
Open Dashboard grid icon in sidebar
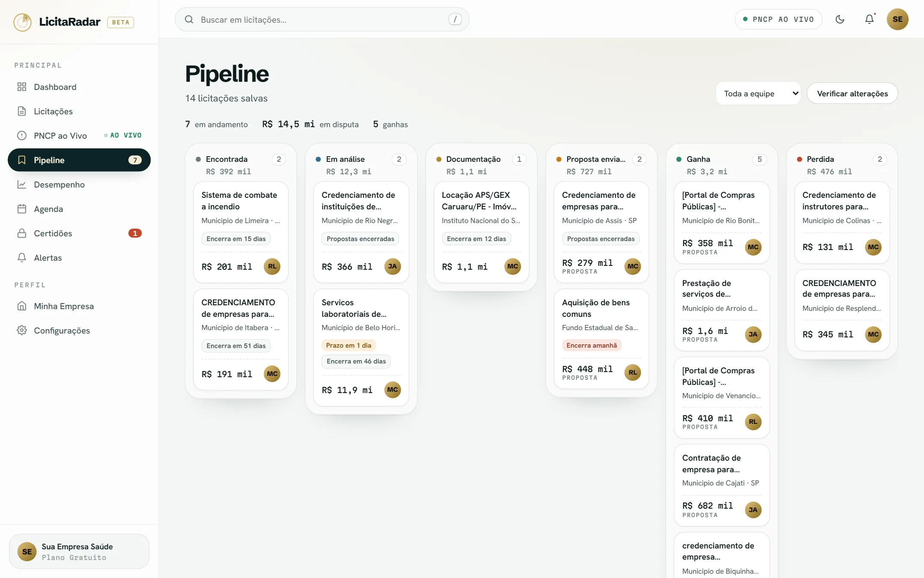point(22,87)
